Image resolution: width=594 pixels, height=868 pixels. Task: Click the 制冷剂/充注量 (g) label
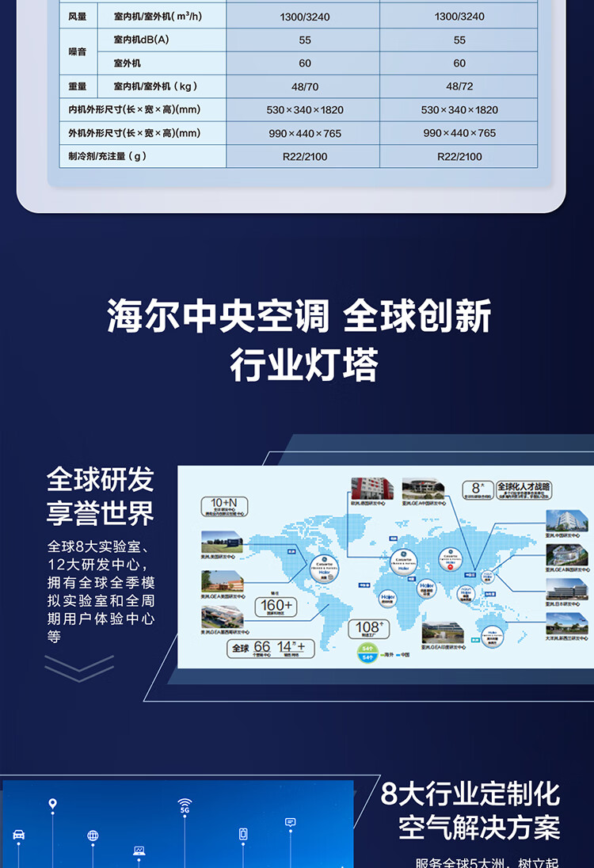pos(108,156)
